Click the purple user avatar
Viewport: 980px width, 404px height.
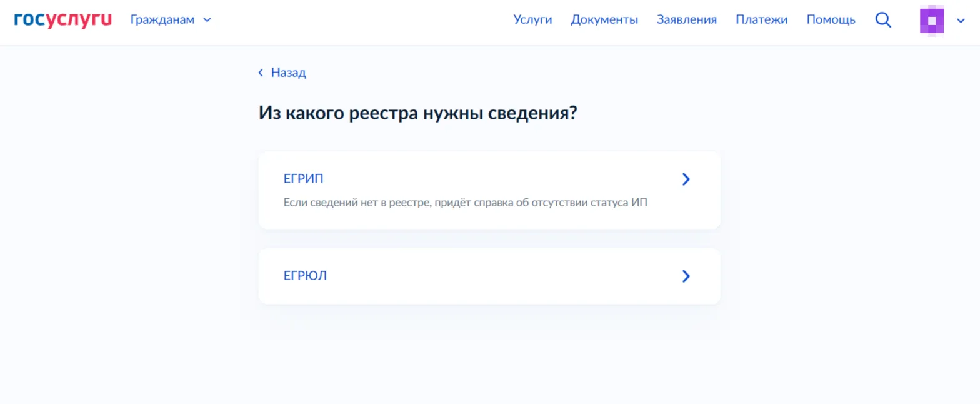pos(931,20)
